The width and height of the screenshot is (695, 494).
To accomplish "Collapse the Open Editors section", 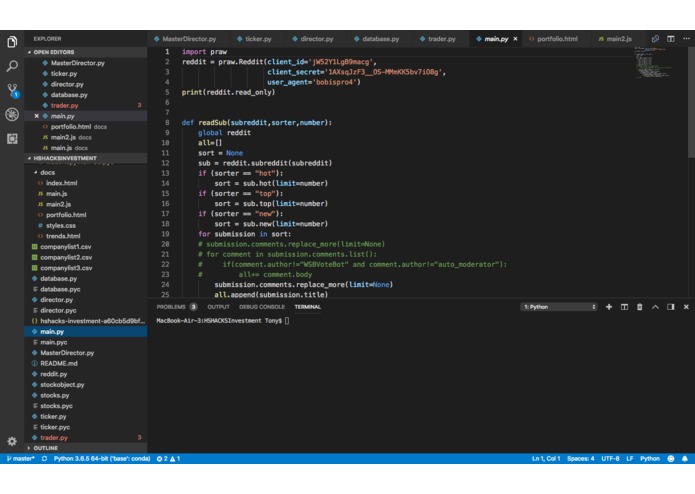I will tap(86, 52).
